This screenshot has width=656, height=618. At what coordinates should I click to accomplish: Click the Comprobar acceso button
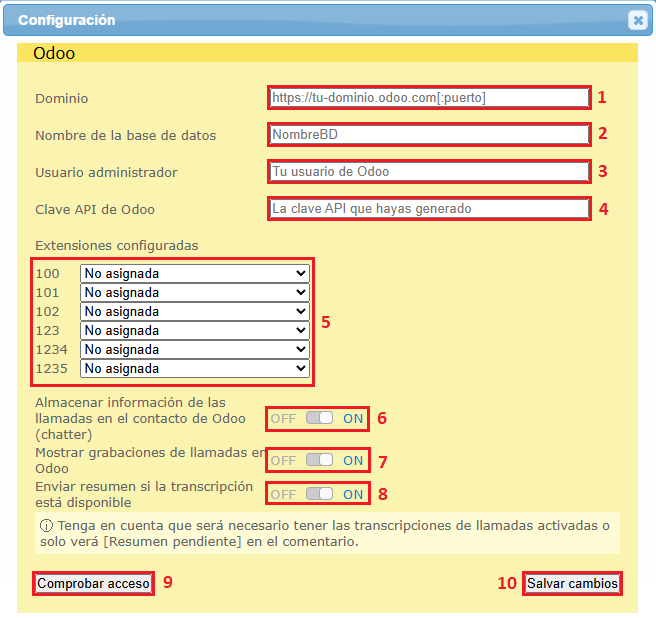point(93,583)
